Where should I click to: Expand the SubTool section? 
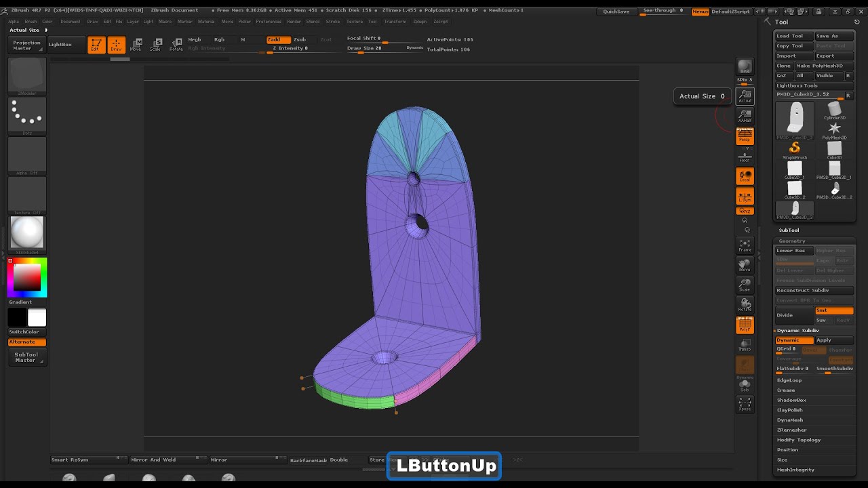point(789,230)
